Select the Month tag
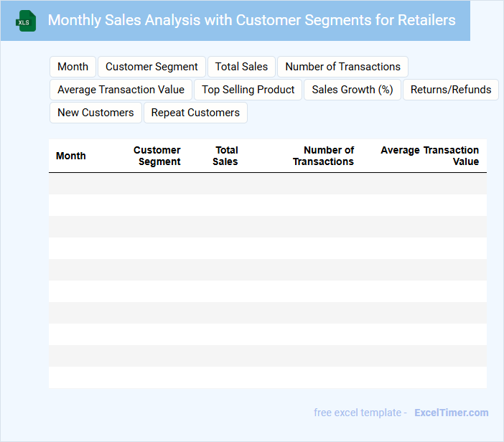The height and width of the screenshot is (442, 504). [73, 67]
